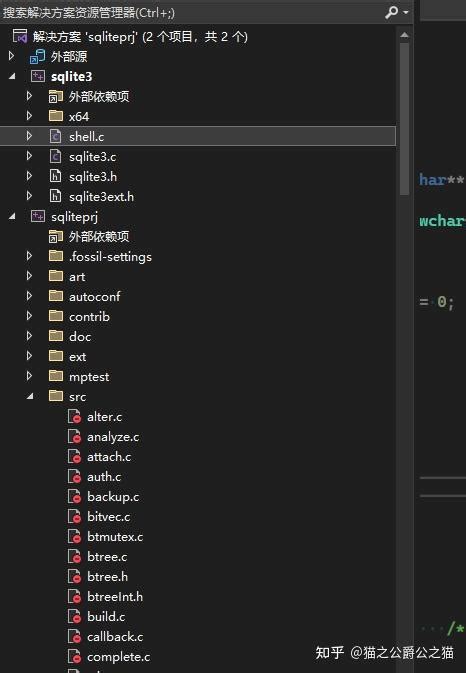466x673 pixels.
Task: Select the callback.c file name
Action: (x=115, y=637)
